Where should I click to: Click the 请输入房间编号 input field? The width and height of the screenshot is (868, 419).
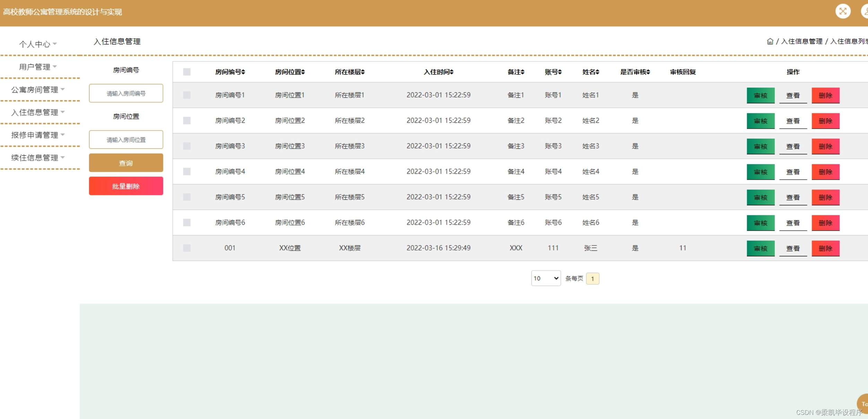(x=126, y=93)
